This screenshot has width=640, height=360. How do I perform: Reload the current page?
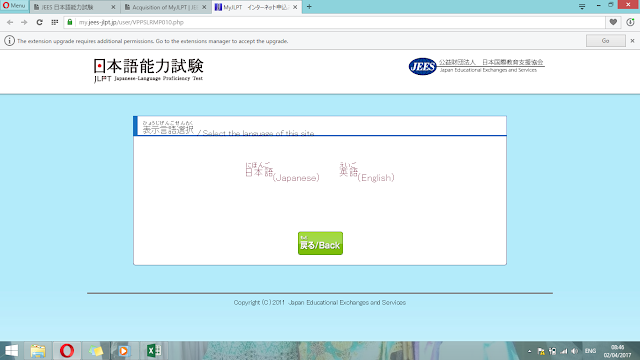coord(39,22)
